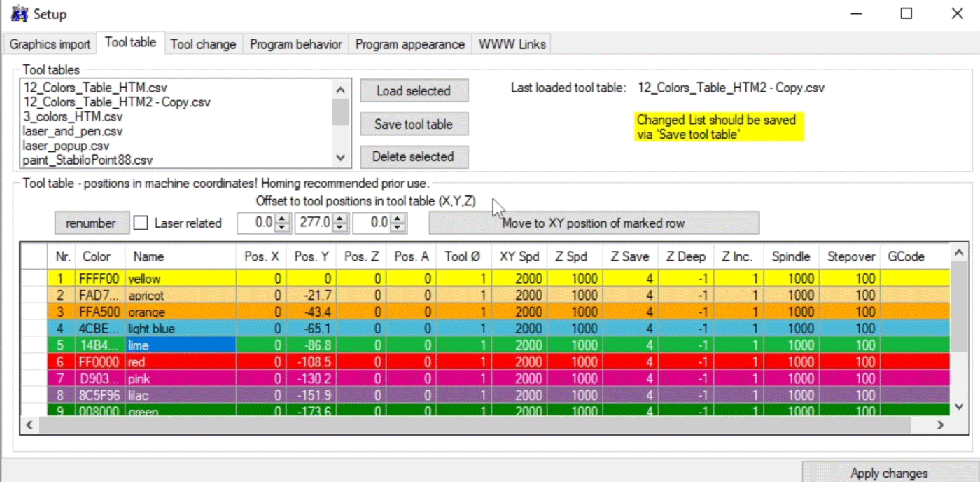The width and height of the screenshot is (980, 482).
Task: Click the Y offset field showing 277.0
Action: coord(314,223)
